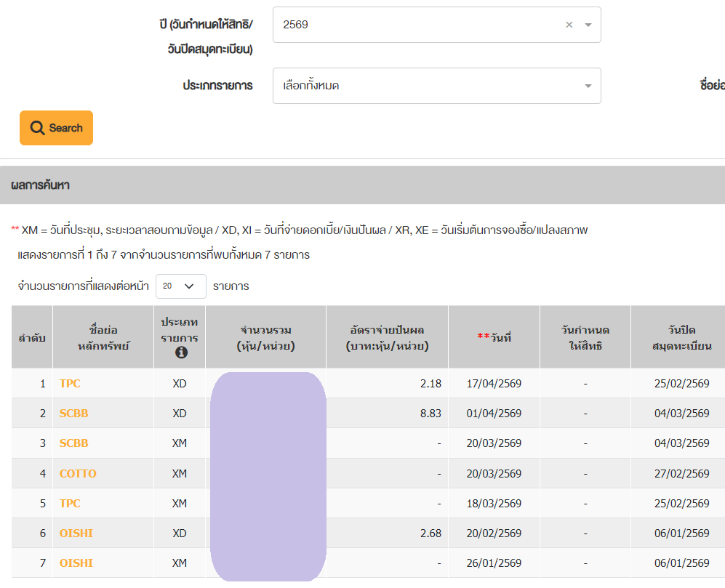Click the **วันที่ column header
This screenshot has width=725, height=588.
pos(494,337)
